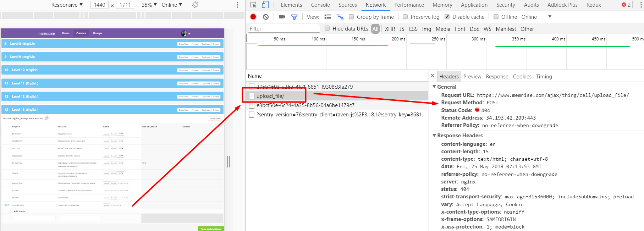Toggle Offline mode checkbox

496,17
